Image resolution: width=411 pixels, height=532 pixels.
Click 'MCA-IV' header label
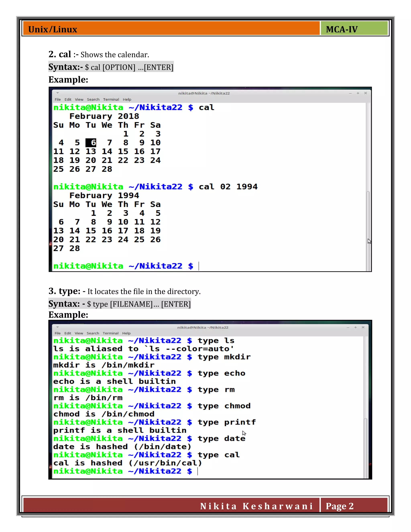[x=342, y=30]
